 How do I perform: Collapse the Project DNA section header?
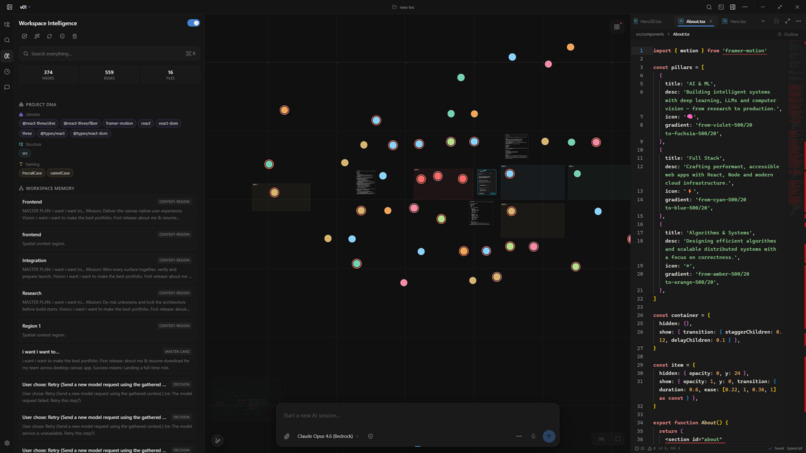pyautogui.click(x=38, y=104)
